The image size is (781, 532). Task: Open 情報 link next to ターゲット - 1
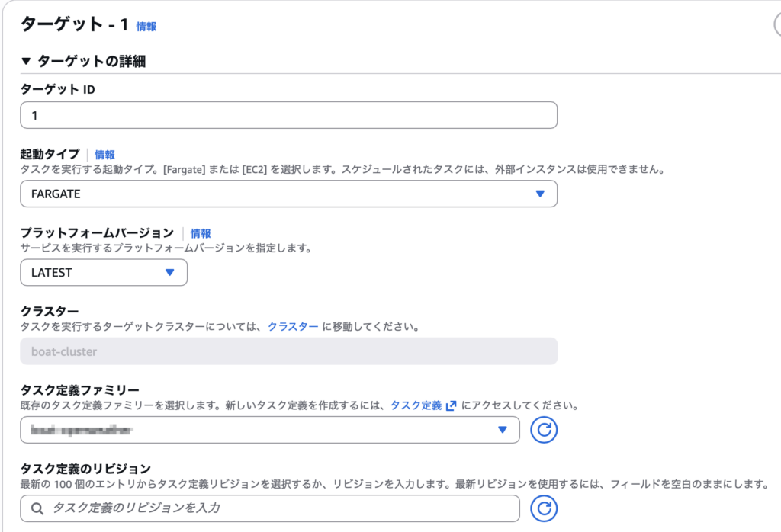click(x=146, y=27)
